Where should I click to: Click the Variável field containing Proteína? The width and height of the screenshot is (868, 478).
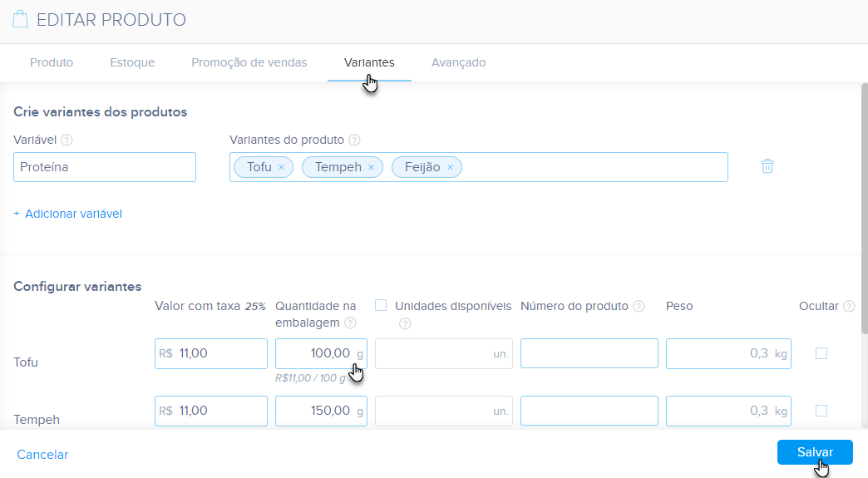(105, 167)
